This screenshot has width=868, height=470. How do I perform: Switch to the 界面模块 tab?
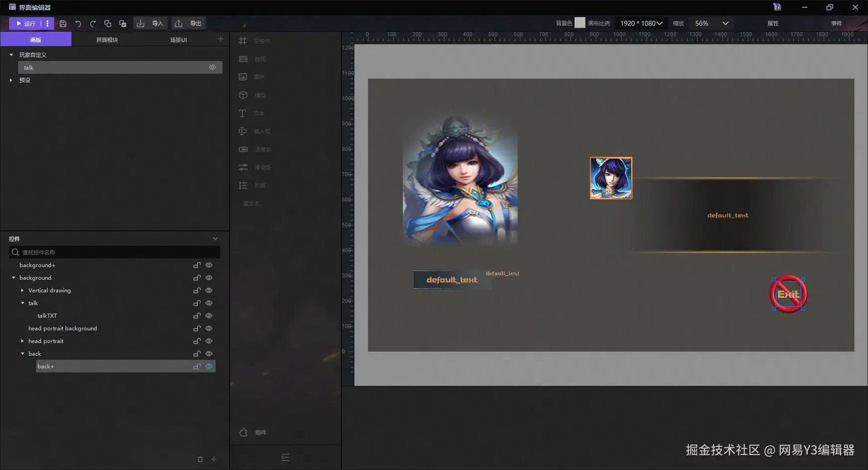107,39
